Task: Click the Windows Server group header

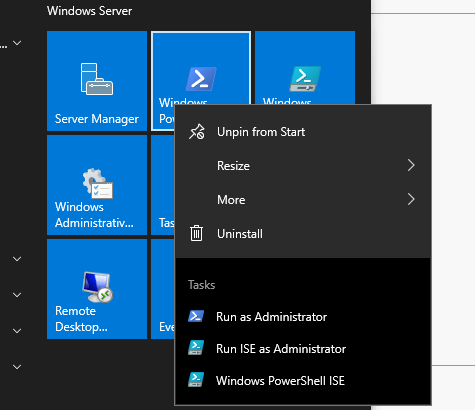Action: click(89, 11)
